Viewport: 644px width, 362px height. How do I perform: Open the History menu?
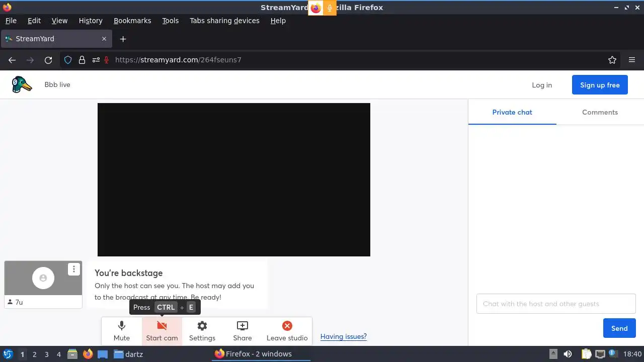91,21
